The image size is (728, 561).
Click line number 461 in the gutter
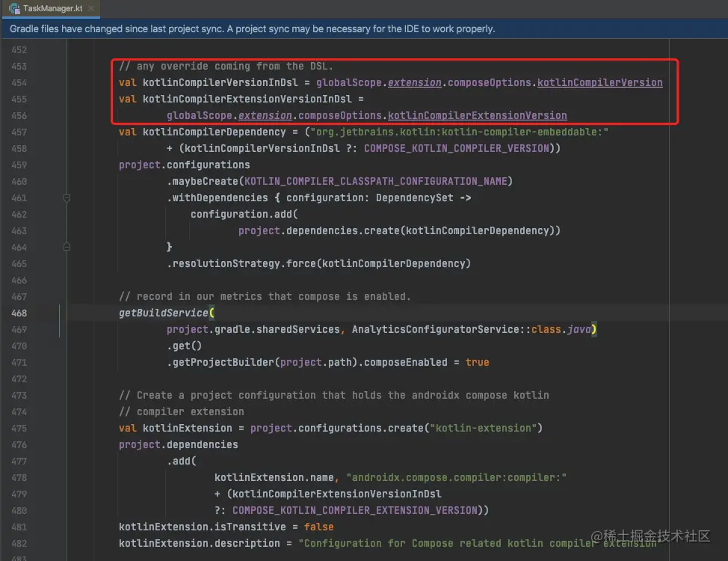coord(19,198)
